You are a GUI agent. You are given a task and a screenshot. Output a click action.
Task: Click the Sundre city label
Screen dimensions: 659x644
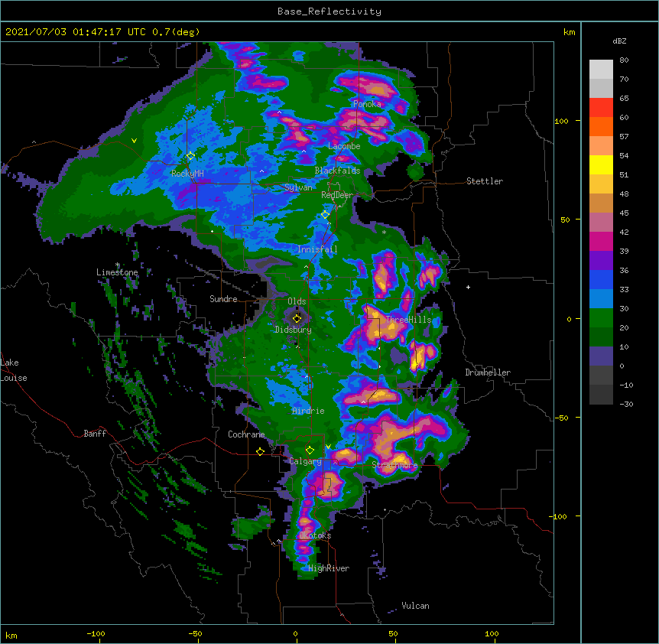coord(223,299)
